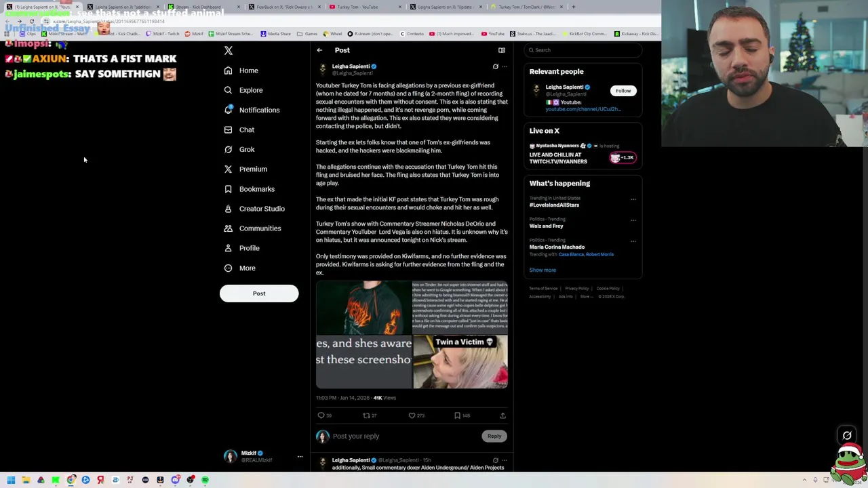This screenshot has width=868, height=488.
Task: Open options for the #LoveIslandAllStars trend
Action: tap(633, 199)
